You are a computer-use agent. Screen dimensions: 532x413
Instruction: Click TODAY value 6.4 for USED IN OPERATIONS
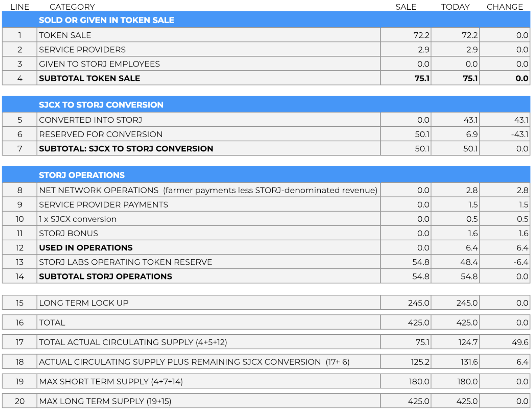coord(472,248)
